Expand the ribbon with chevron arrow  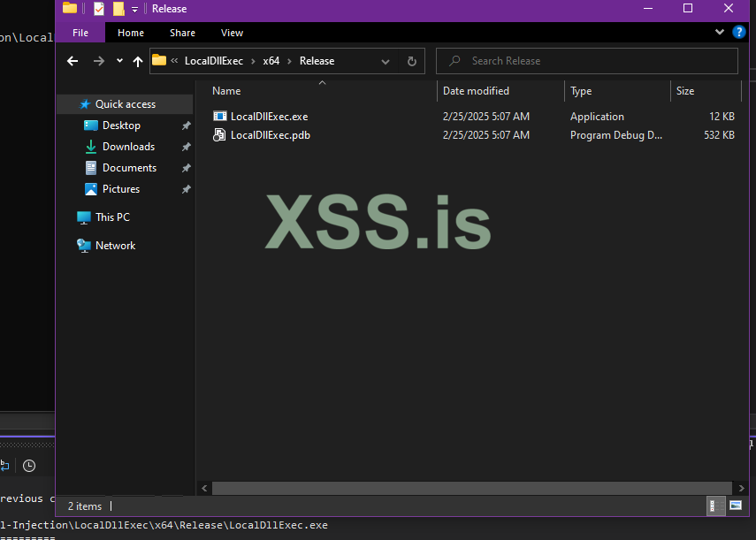click(720, 33)
